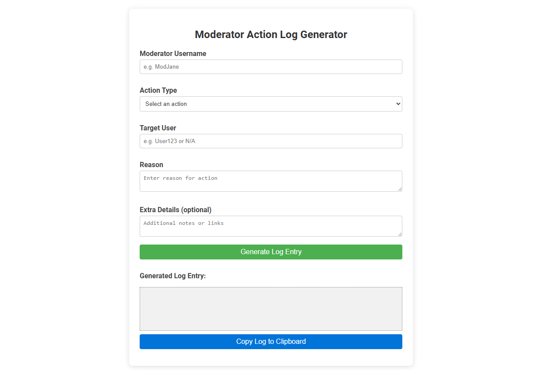Click the Extra Details (optional) label
Viewport: 542px width, 392px height.
(x=175, y=210)
